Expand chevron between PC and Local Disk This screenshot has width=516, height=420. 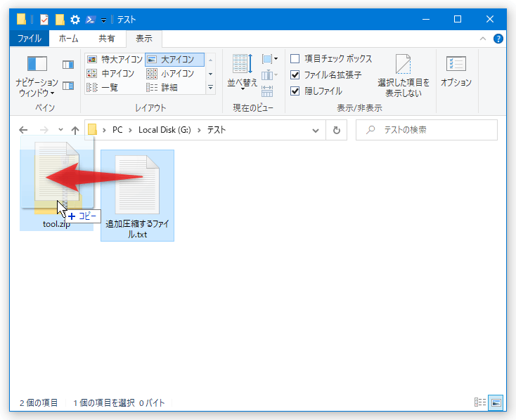click(130, 130)
